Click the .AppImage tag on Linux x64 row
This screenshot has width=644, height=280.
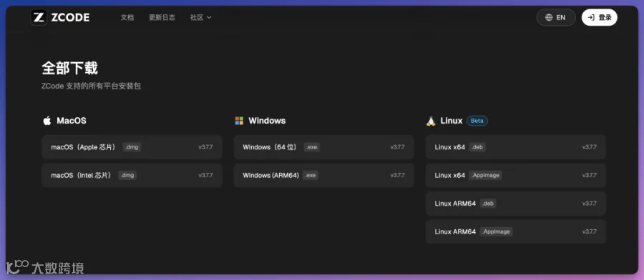pyautogui.click(x=485, y=175)
